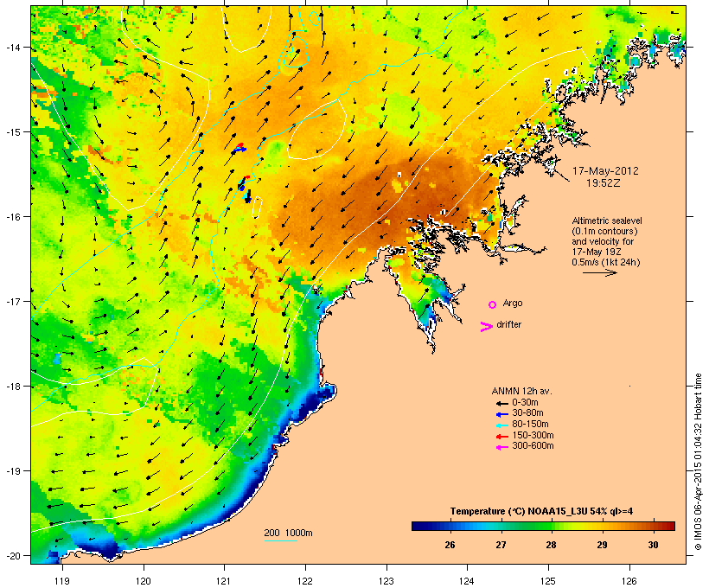709x588 pixels.
Task: Click the colorbar at 28 degrees (green)
Action: coord(551,526)
